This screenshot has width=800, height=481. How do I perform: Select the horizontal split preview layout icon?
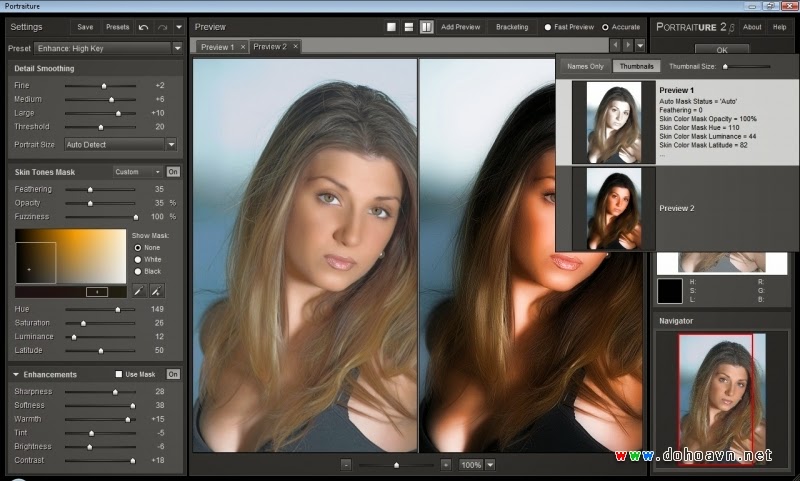coord(409,27)
